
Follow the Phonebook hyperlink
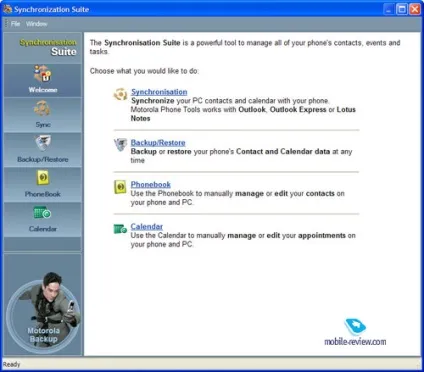pyautogui.click(x=151, y=184)
